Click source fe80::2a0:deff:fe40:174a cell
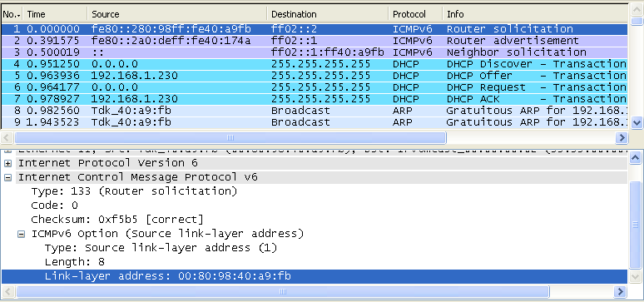 (171, 41)
